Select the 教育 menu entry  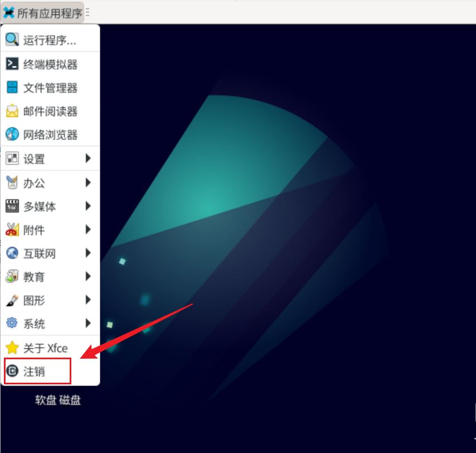tap(50, 277)
